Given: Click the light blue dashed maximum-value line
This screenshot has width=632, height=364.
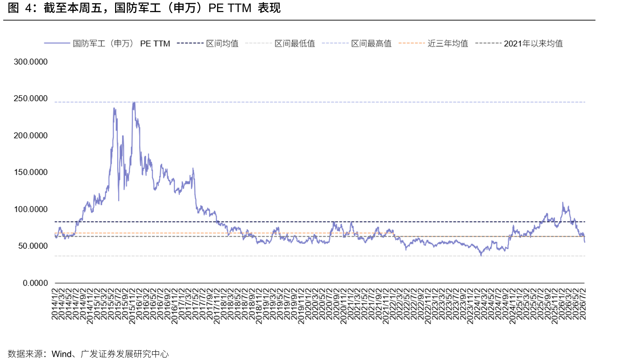Looking at the screenshot, I should 320,102.
